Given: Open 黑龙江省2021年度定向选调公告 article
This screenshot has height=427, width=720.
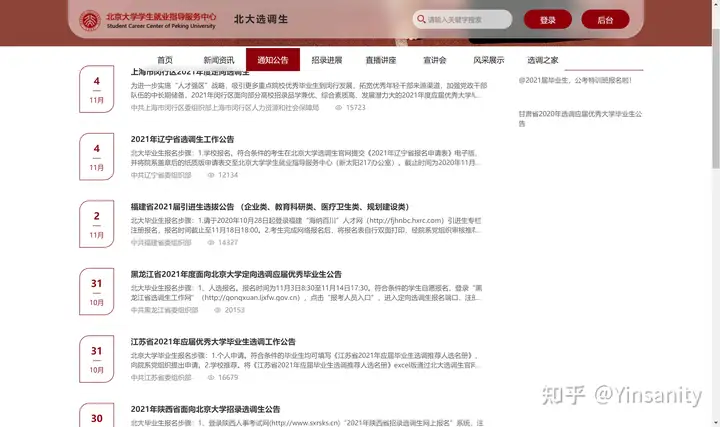Looking at the screenshot, I should 236,274.
